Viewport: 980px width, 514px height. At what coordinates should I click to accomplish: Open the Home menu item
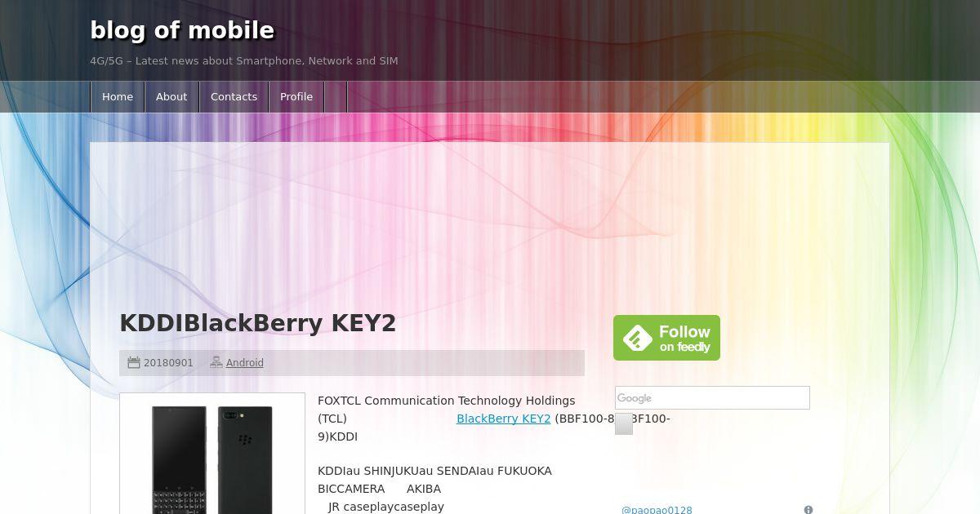tap(118, 96)
